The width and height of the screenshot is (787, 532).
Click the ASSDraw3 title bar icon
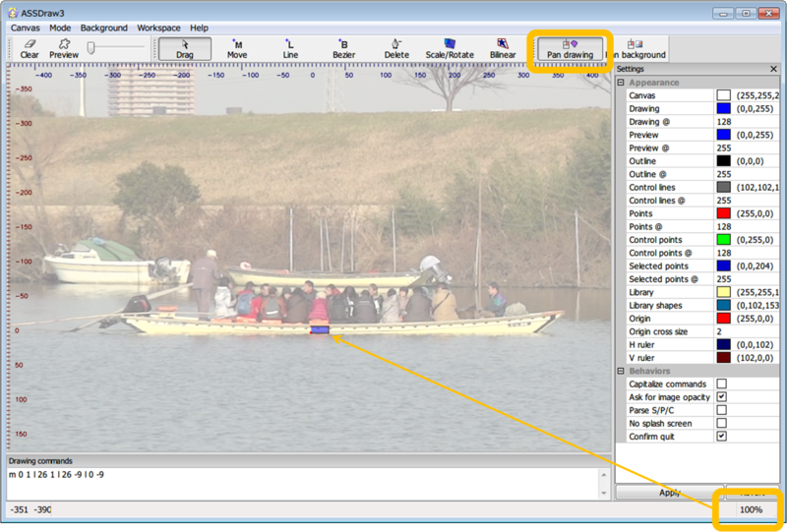(x=13, y=13)
